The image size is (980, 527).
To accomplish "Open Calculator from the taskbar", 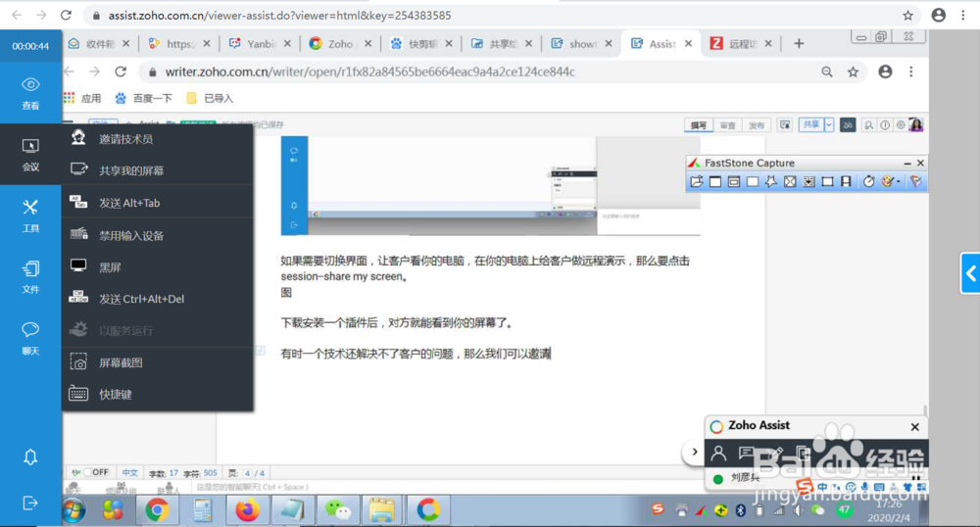I will point(202,510).
